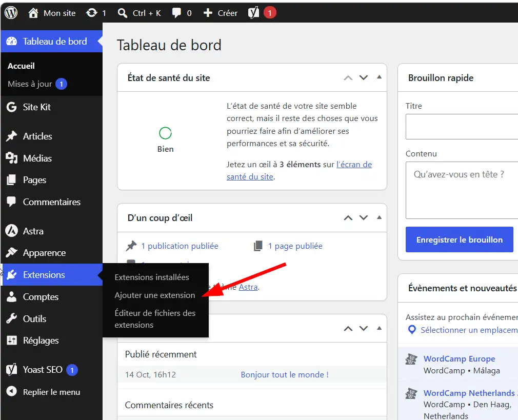Click the Publié récemment heading text
This screenshot has height=420, width=518.
161,354
